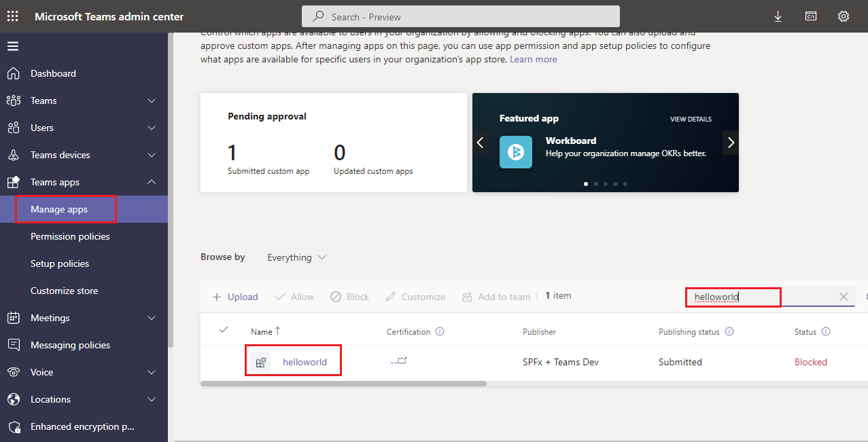Image resolution: width=868 pixels, height=442 pixels.
Task: Select the first carousel dot indicator
Action: point(586,183)
